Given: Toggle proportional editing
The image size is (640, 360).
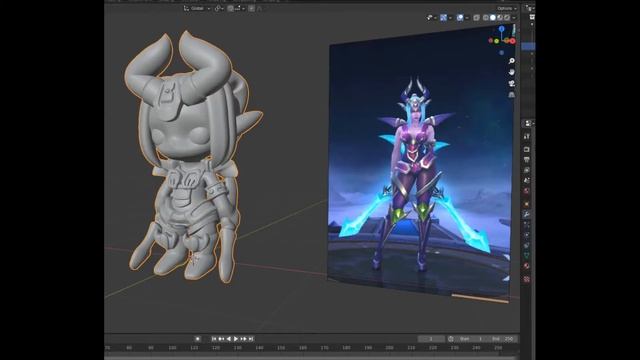Looking at the screenshot, I should tap(251, 8).
